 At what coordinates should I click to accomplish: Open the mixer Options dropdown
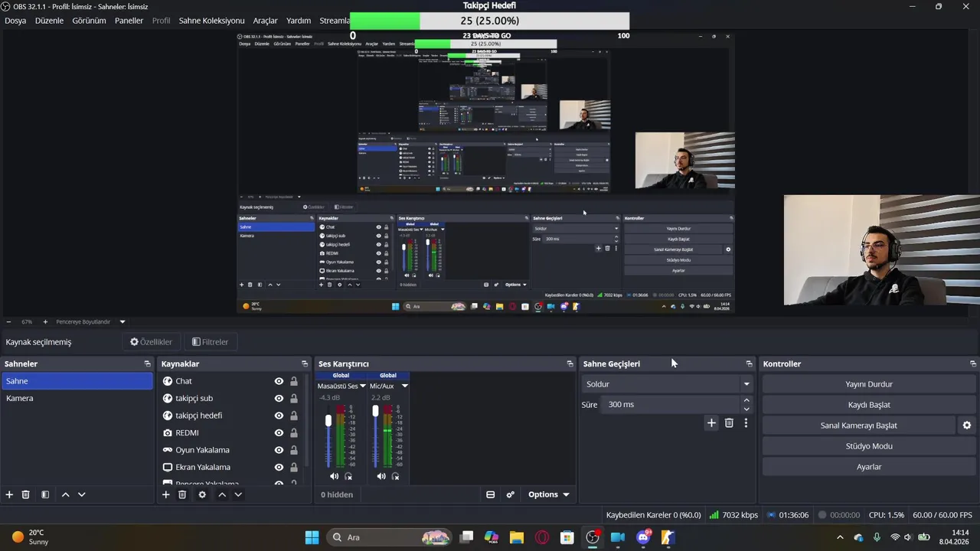pyautogui.click(x=549, y=494)
